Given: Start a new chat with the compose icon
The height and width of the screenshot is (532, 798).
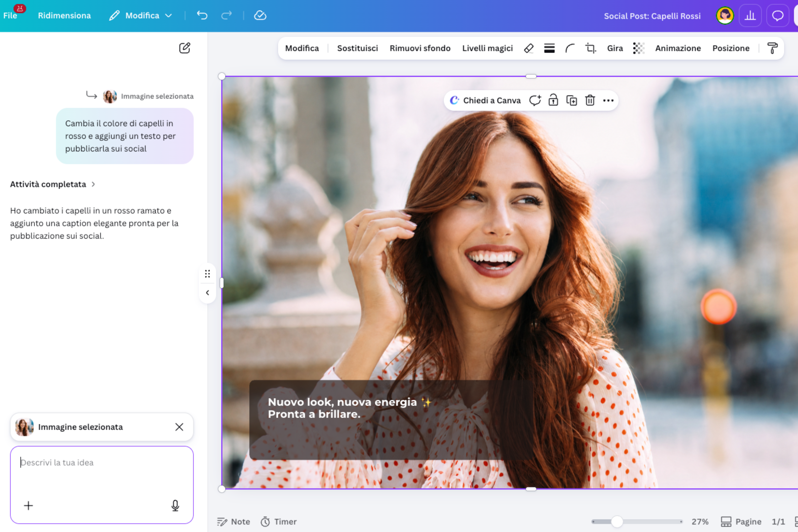Looking at the screenshot, I should (x=185, y=48).
